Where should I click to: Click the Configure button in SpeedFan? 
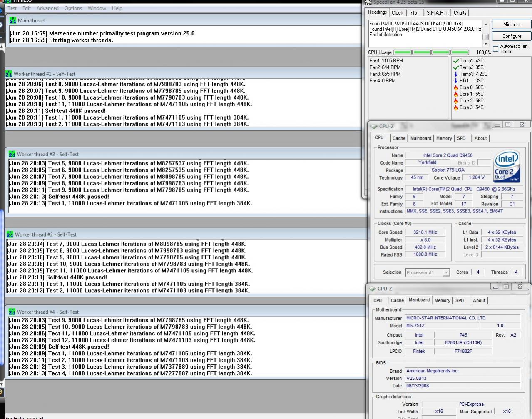(x=512, y=36)
